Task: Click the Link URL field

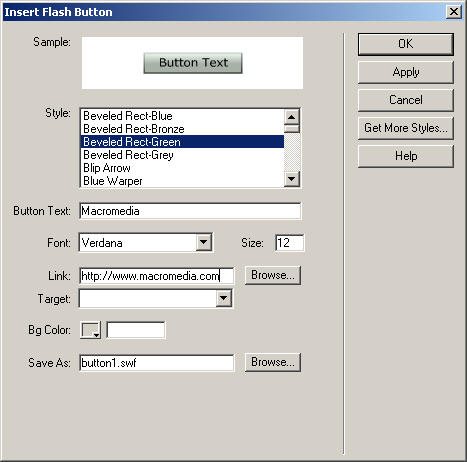Action: coord(157,276)
